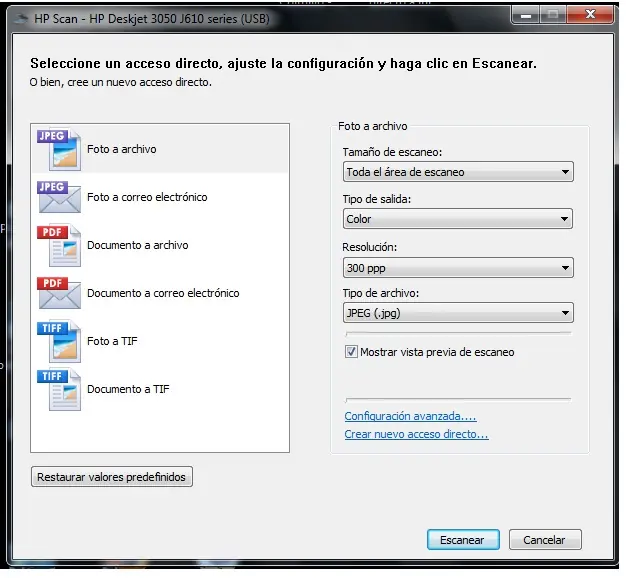Minimize the HP Scan window
626x578 pixels.
[526, 16]
